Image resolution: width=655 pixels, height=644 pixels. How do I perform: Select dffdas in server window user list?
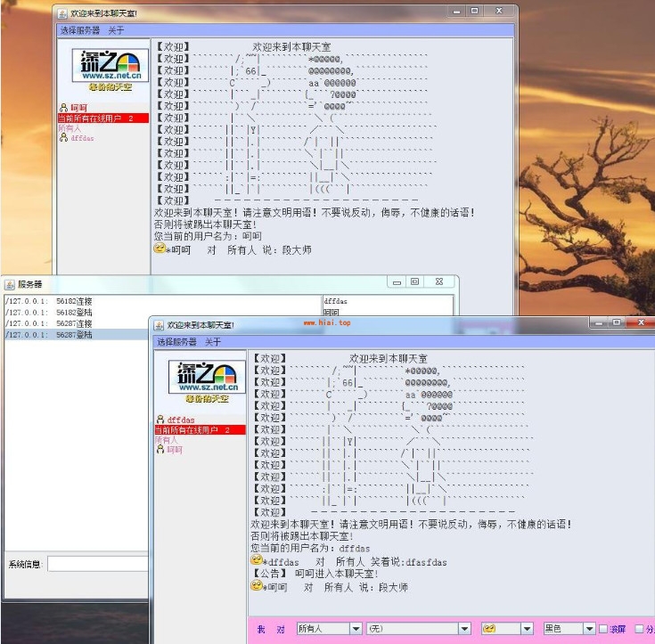click(x=388, y=301)
